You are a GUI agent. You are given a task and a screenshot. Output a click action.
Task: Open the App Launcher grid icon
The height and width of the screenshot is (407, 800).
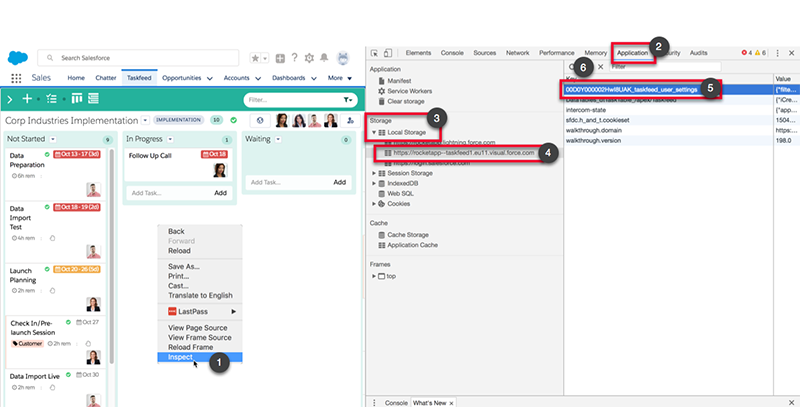click(x=16, y=78)
